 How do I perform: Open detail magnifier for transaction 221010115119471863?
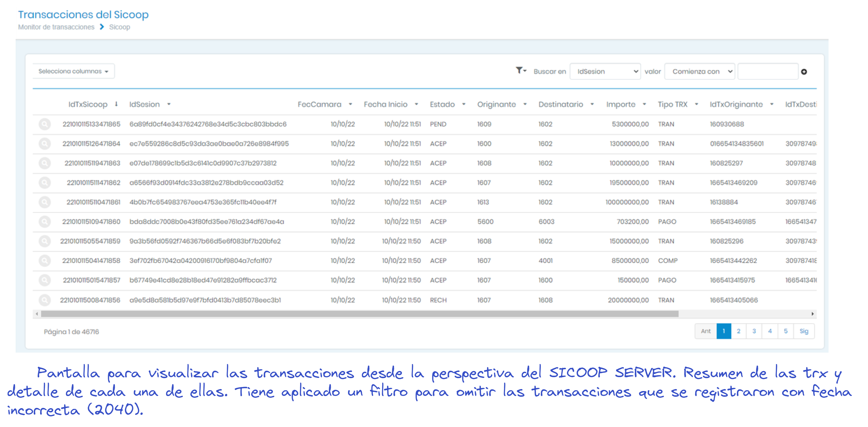point(44,163)
